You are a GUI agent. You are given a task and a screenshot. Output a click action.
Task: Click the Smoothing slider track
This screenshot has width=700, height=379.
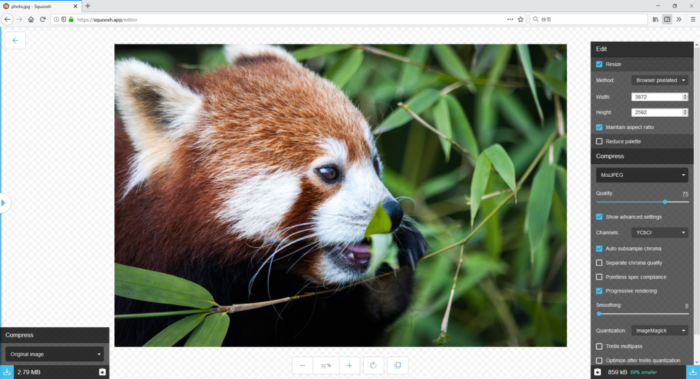pyautogui.click(x=642, y=314)
